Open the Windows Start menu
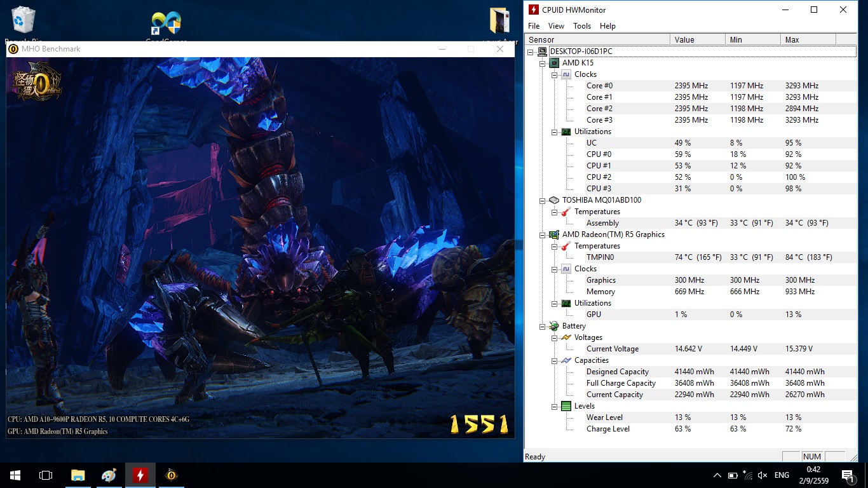 [15, 475]
